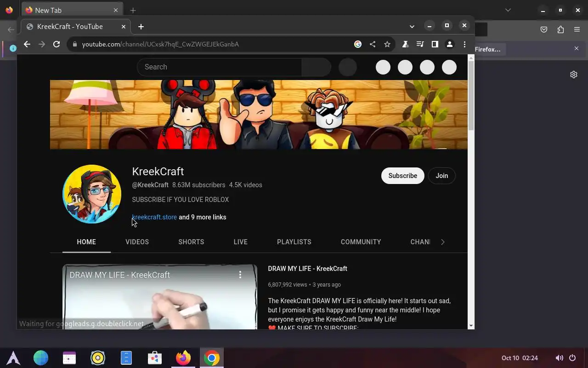Open Firefox list all tabs chevron

click(508, 10)
